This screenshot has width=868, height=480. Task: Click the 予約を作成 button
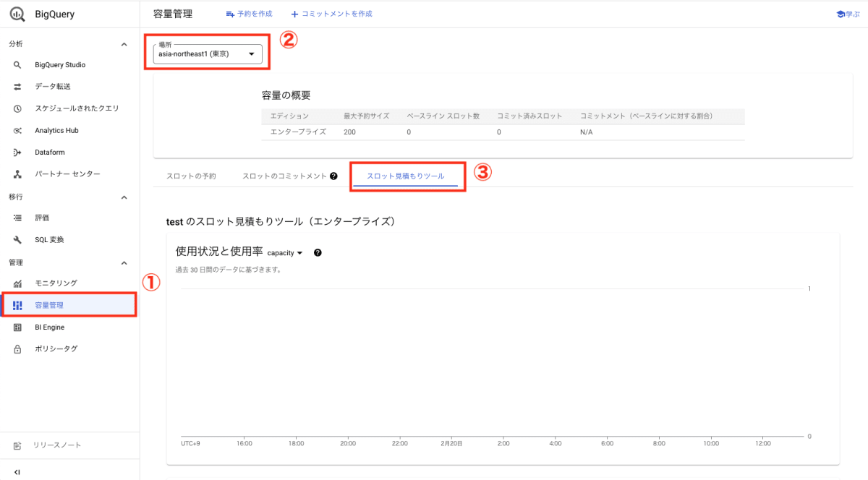point(249,14)
